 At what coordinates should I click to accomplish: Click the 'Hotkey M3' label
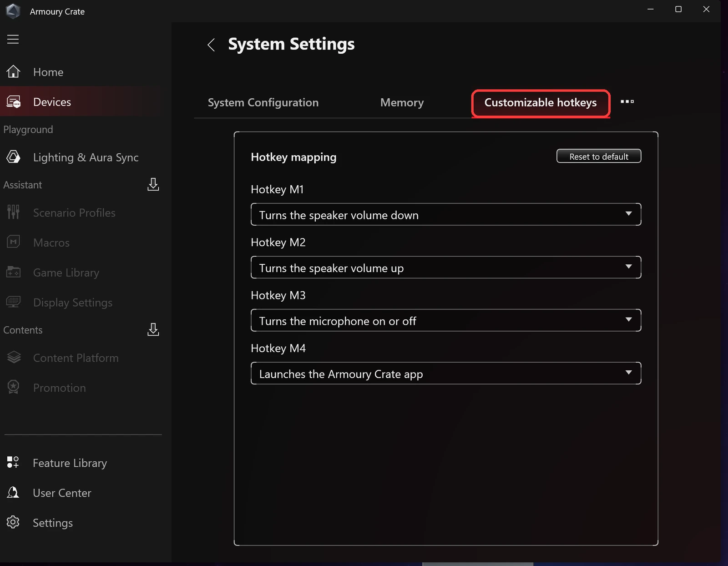tap(278, 295)
